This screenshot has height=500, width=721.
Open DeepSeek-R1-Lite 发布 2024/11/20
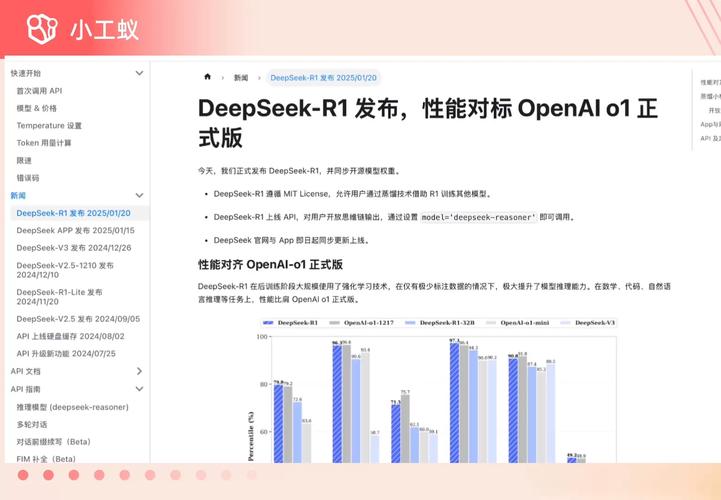(x=60, y=297)
